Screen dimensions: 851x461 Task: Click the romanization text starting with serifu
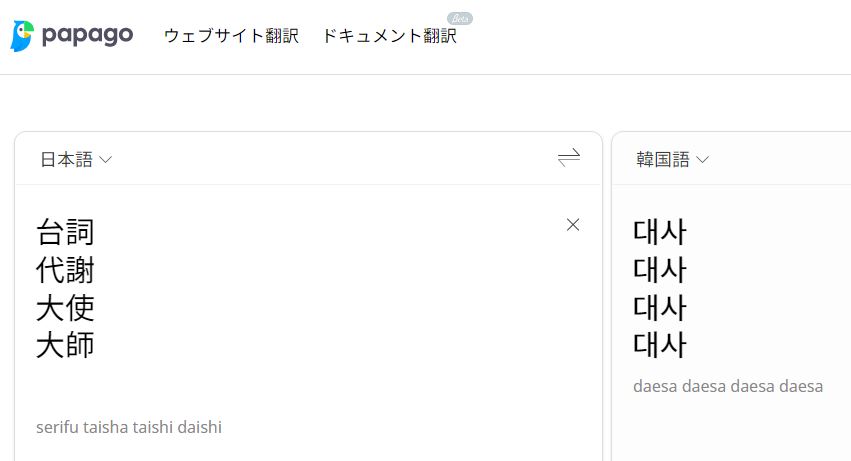(x=129, y=427)
